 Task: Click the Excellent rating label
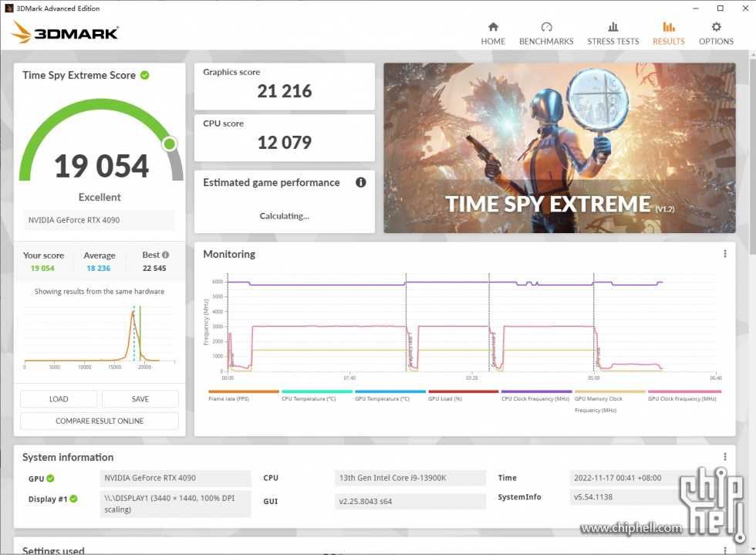tap(100, 198)
